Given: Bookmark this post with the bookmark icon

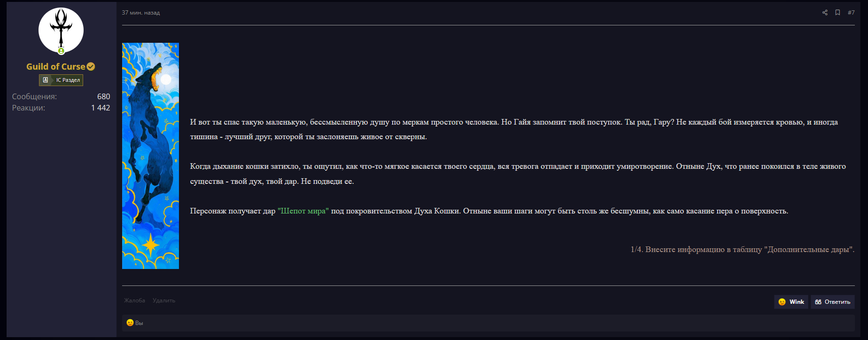Looking at the screenshot, I should pos(837,13).
